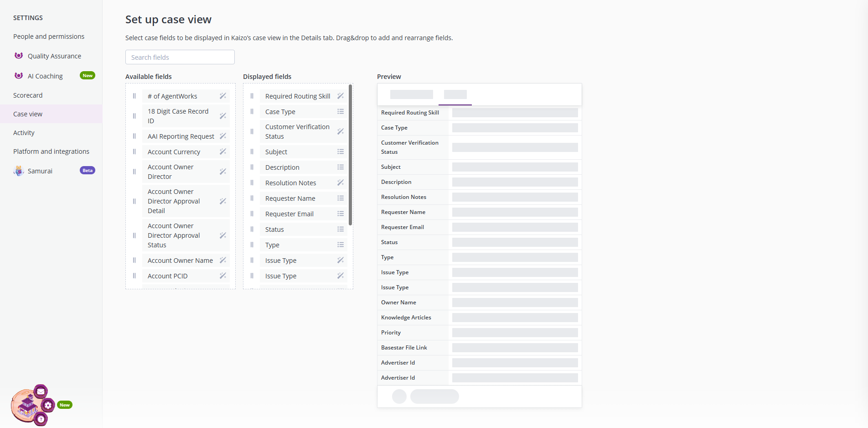
Task: Select the underlined tab in Preview
Action: pyautogui.click(x=455, y=95)
